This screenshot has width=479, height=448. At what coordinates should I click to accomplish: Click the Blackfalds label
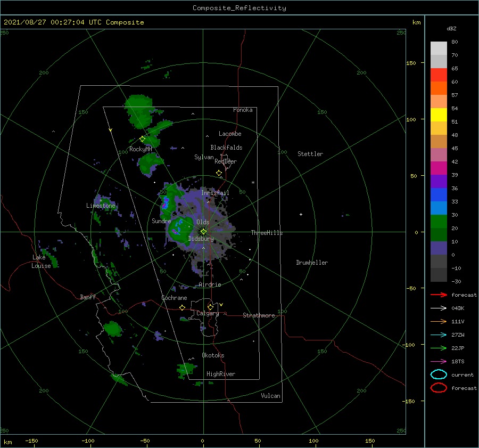coord(226,148)
